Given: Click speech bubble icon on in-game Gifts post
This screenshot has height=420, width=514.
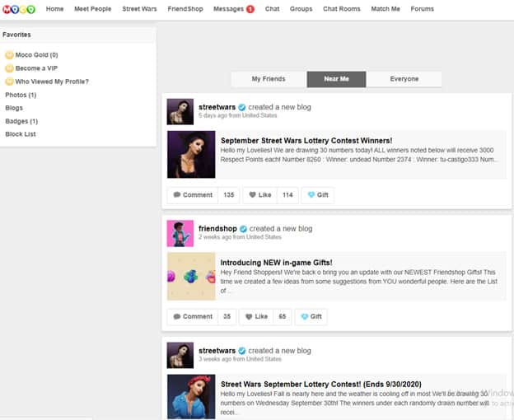Looking at the screenshot, I should pos(176,316).
